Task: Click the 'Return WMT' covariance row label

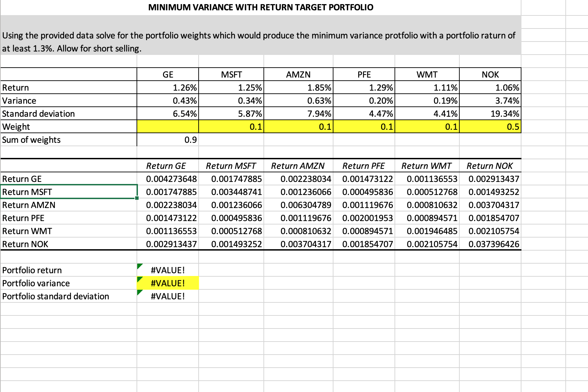Action: [x=27, y=231]
